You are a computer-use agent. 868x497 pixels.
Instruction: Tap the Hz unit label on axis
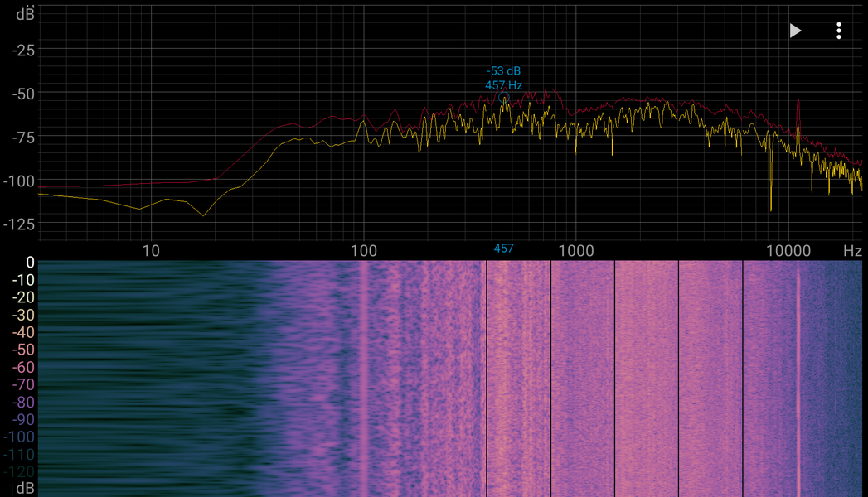tap(852, 251)
